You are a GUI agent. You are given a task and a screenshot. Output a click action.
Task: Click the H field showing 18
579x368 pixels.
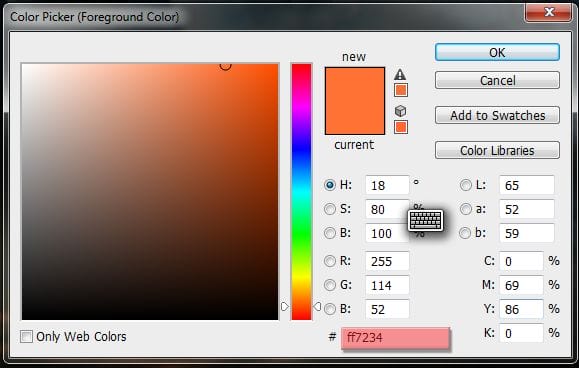tap(387, 185)
